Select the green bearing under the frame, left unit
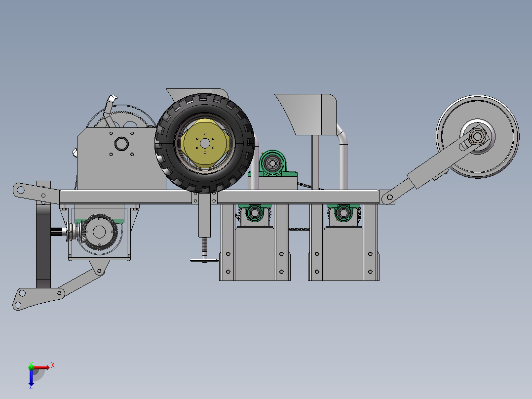 (255, 212)
